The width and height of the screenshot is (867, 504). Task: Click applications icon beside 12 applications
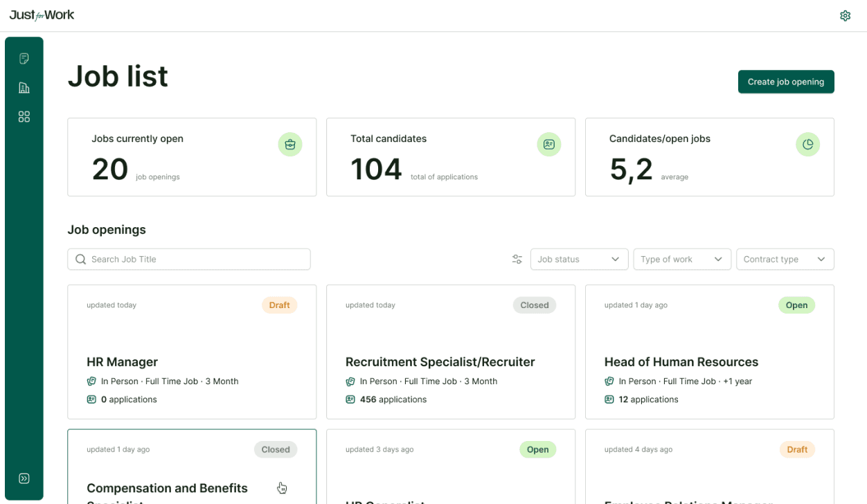[x=609, y=399]
